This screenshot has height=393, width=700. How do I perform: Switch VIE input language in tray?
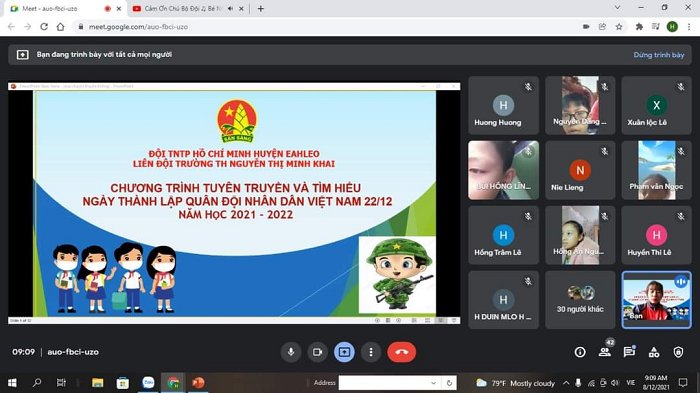click(x=631, y=383)
